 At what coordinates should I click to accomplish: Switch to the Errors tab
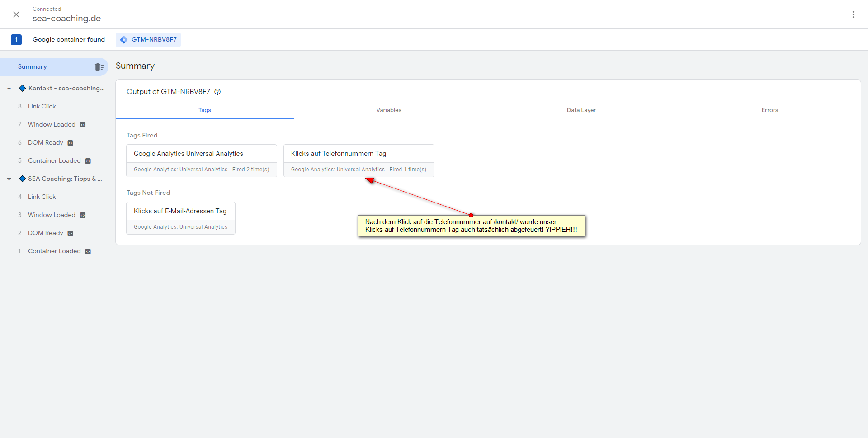[770, 110]
